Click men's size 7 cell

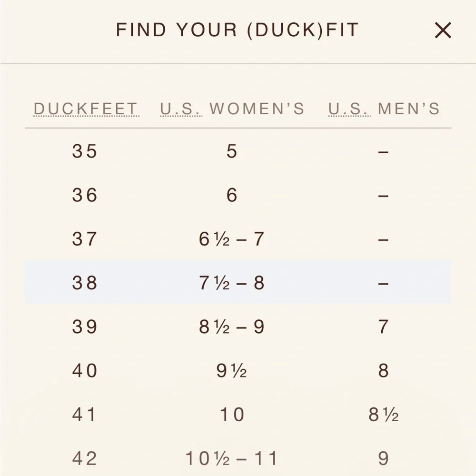(x=383, y=327)
